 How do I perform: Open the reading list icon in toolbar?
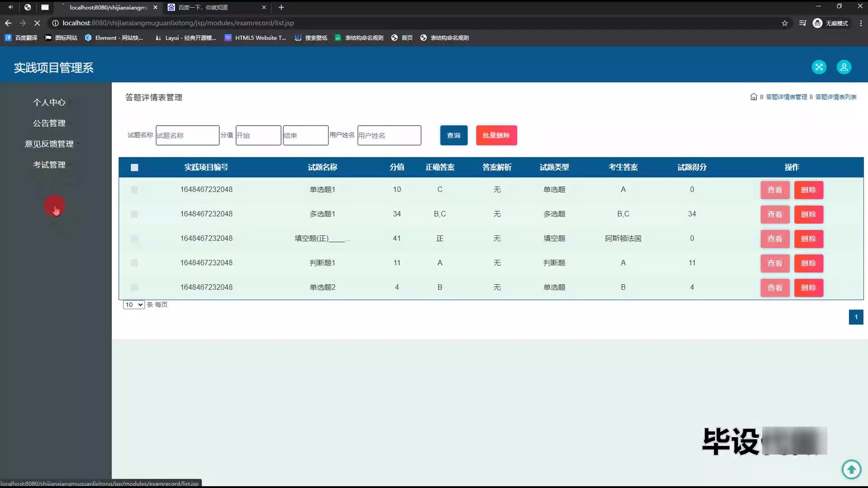[802, 23]
